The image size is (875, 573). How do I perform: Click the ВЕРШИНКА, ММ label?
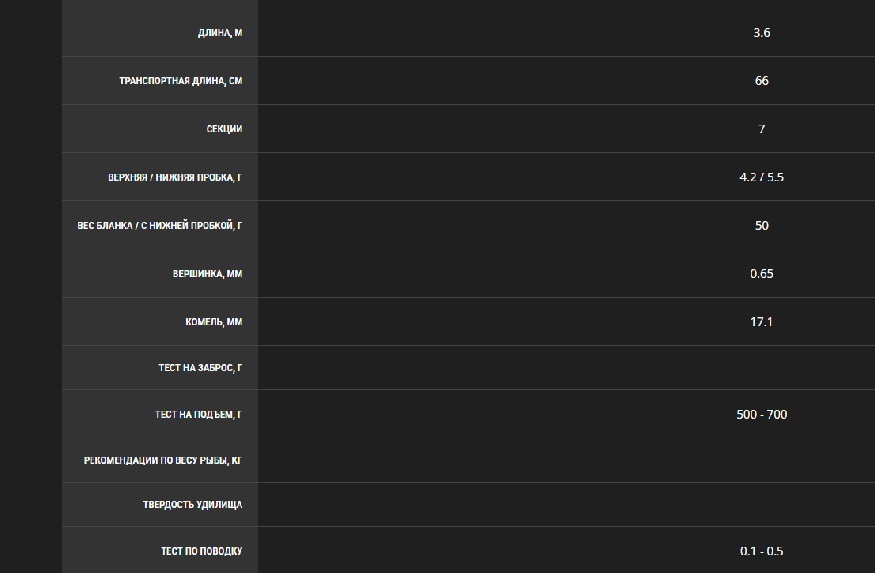click(208, 273)
